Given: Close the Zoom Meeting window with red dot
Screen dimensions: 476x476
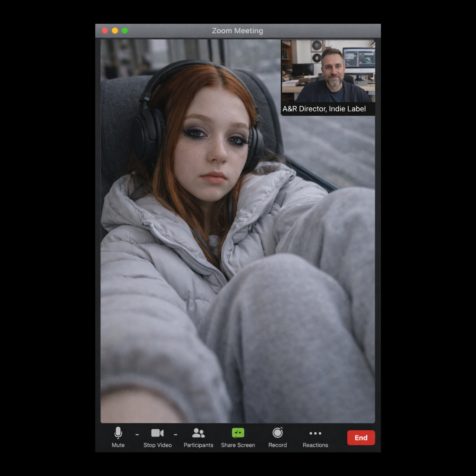Looking at the screenshot, I should 105,31.
